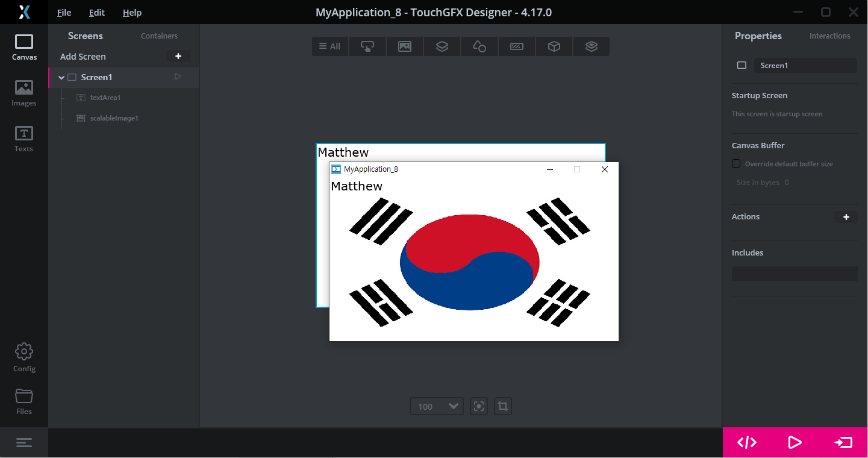Click the Includes heading
Viewport: 868px width, 458px height.
[x=748, y=253]
